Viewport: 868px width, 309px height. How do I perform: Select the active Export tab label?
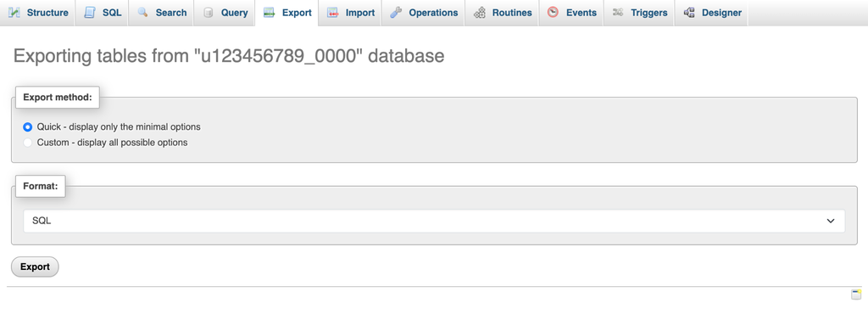point(297,13)
